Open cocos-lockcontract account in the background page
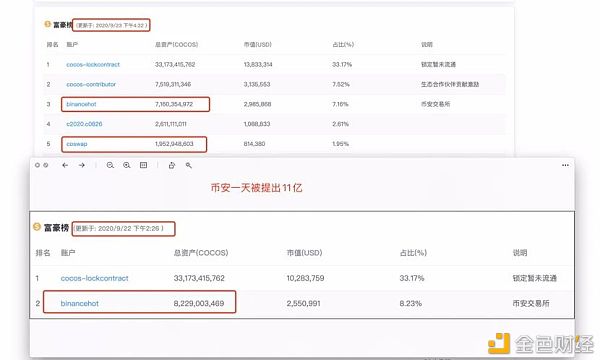This screenshot has height=360, width=600. [93, 65]
